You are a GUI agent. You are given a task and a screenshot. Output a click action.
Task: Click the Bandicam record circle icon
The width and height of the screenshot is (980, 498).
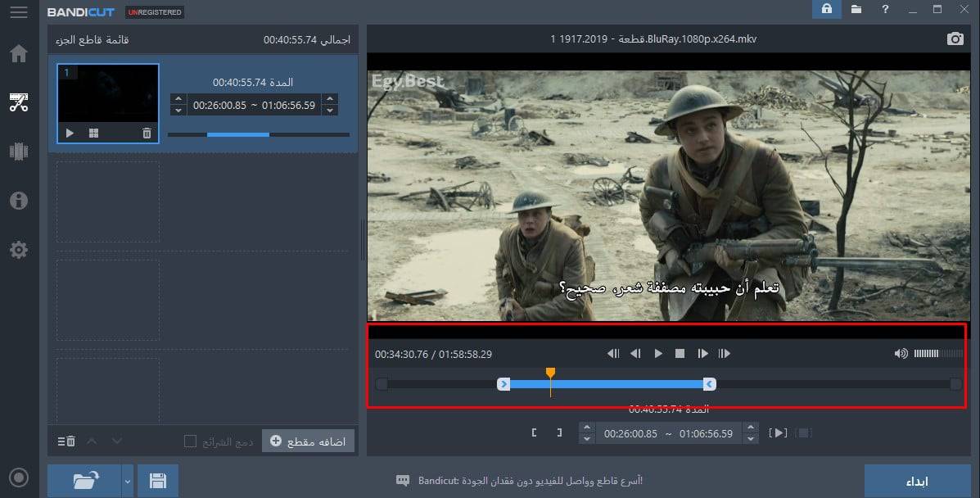[x=19, y=478]
